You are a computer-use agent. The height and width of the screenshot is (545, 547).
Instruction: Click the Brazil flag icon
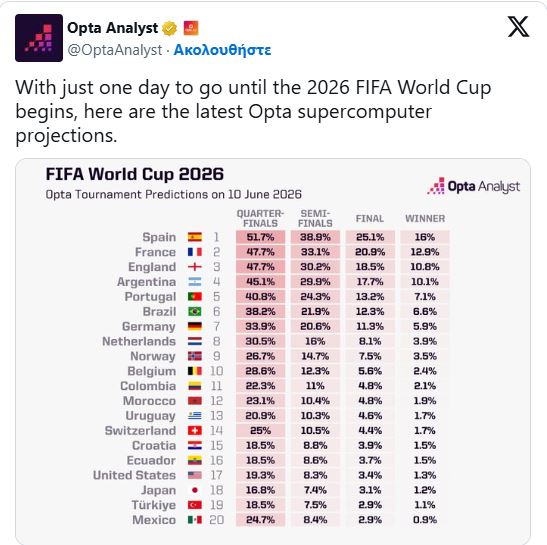(x=195, y=312)
